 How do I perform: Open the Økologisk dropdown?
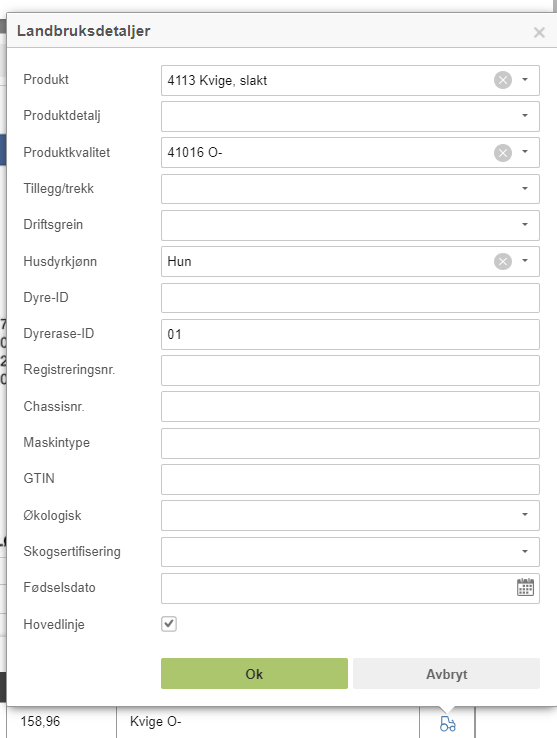click(x=350, y=515)
